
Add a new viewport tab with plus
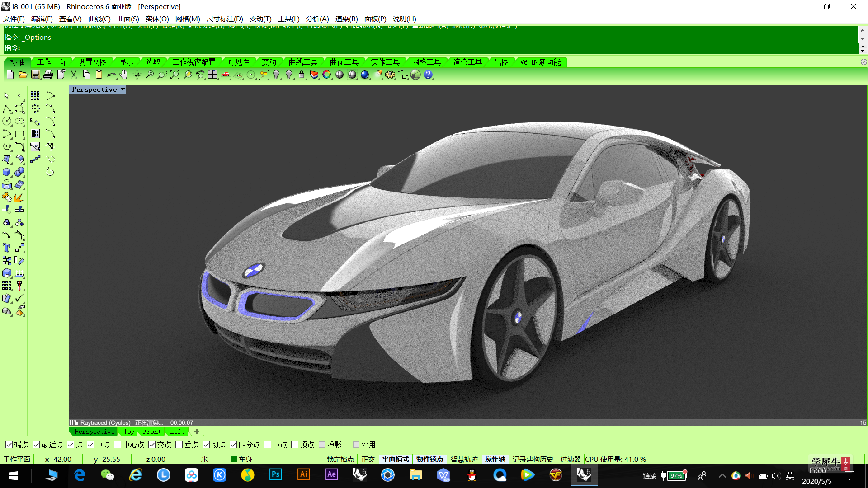(x=197, y=432)
